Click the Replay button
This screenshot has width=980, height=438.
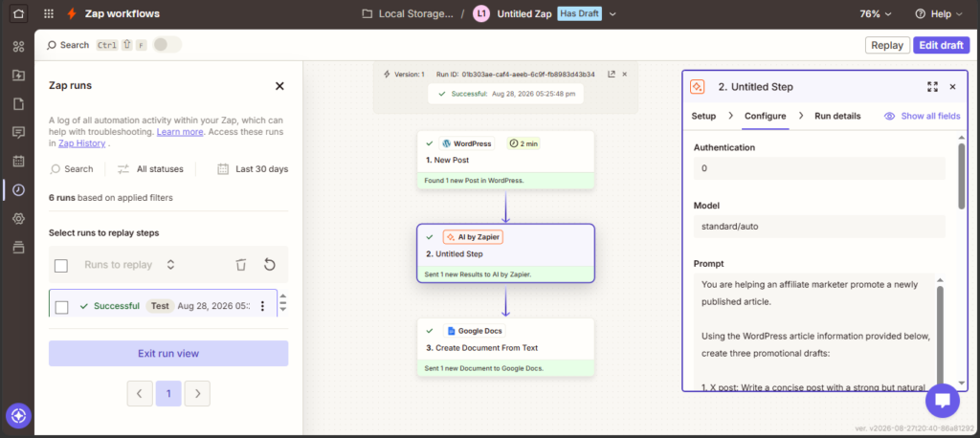point(887,45)
